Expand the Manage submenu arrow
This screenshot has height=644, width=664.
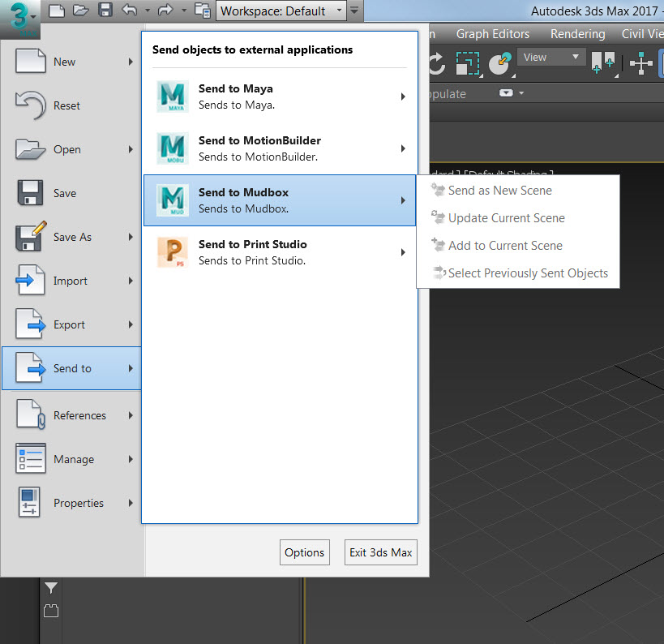click(131, 459)
